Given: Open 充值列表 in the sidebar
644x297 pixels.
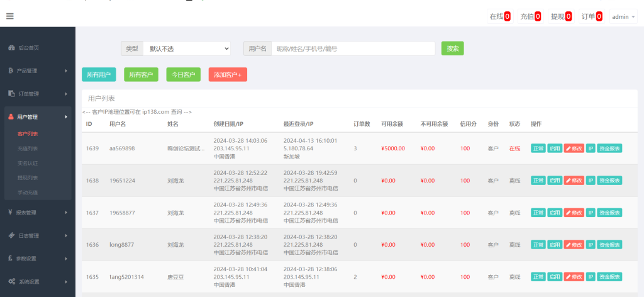Looking at the screenshot, I should pos(28,148).
